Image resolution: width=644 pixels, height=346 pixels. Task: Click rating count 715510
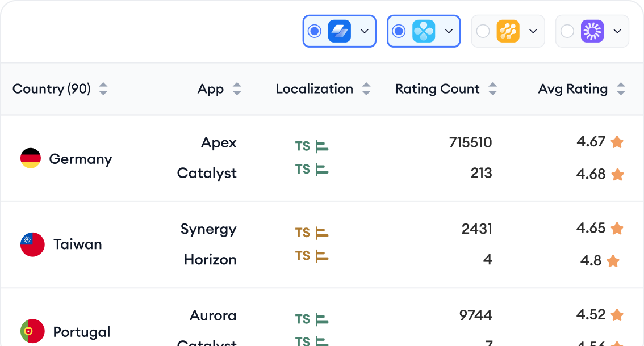click(x=471, y=142)
